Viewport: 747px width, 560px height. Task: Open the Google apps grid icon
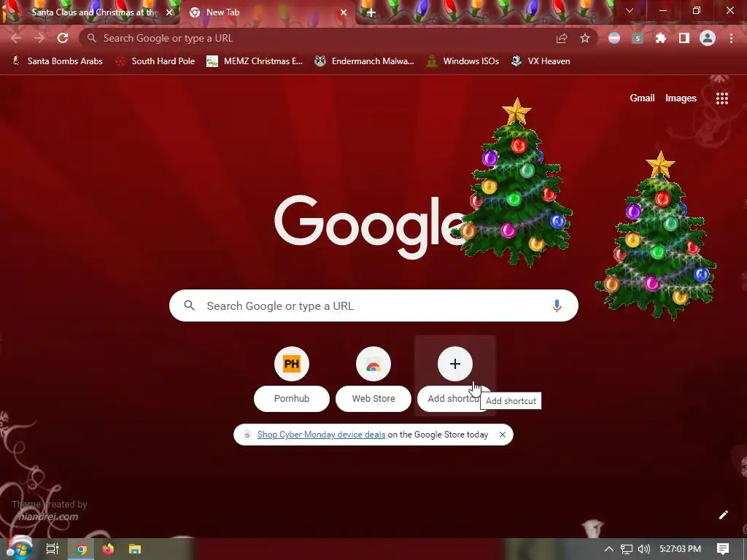click(x=722, y=98)
